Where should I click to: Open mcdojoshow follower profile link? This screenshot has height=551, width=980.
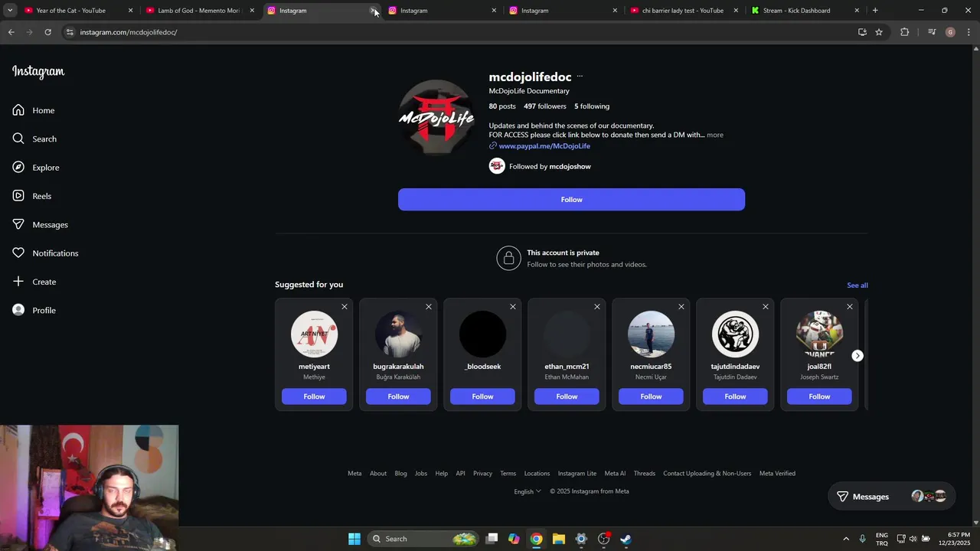570,166
